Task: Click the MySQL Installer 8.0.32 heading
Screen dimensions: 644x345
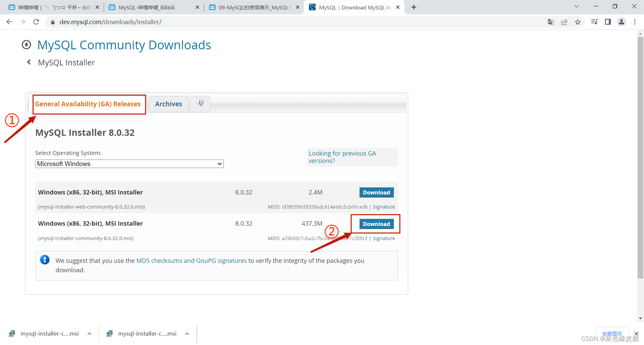Action: (85, 133)
